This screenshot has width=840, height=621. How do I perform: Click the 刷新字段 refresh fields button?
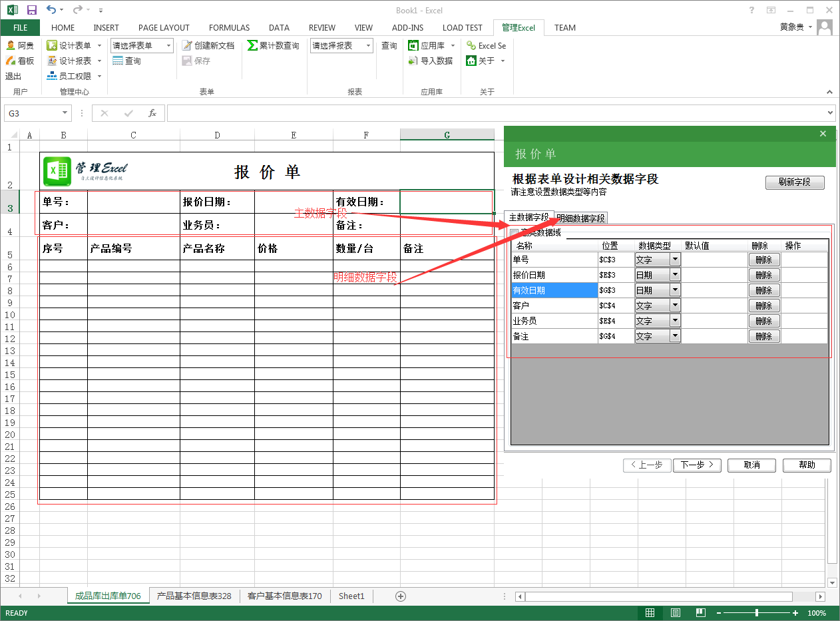tap(795, 182)
